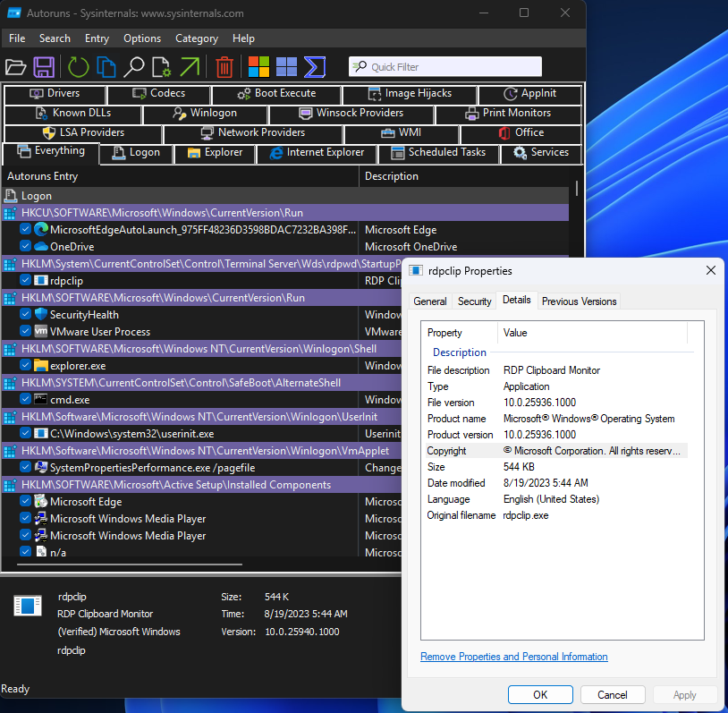Click the File description value RDP Clipboard Monitor

click(x=552, y=370)
